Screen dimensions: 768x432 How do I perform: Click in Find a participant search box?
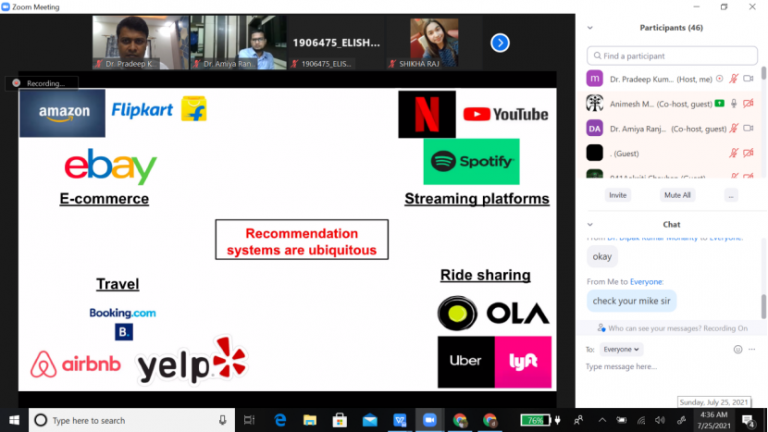[672, 56]
